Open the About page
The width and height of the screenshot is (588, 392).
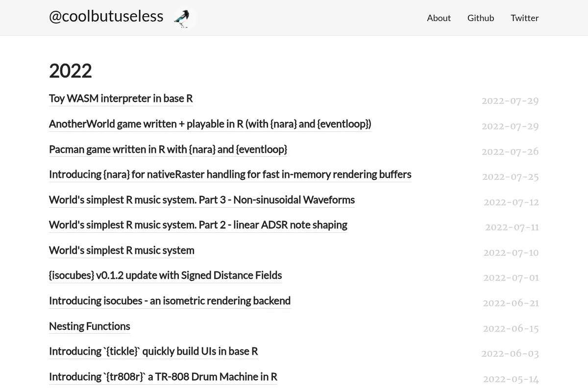[439, 18]
